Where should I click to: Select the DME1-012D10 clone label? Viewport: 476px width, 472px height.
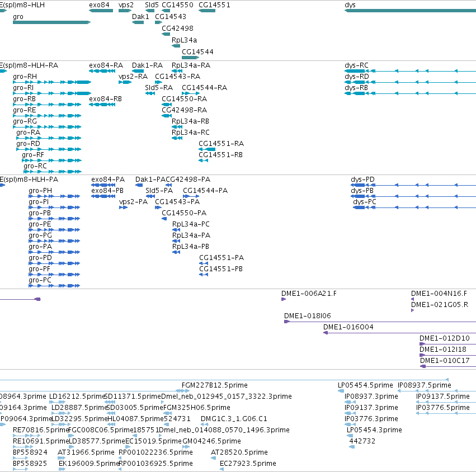pyautogui.click(x=445, y=338)
